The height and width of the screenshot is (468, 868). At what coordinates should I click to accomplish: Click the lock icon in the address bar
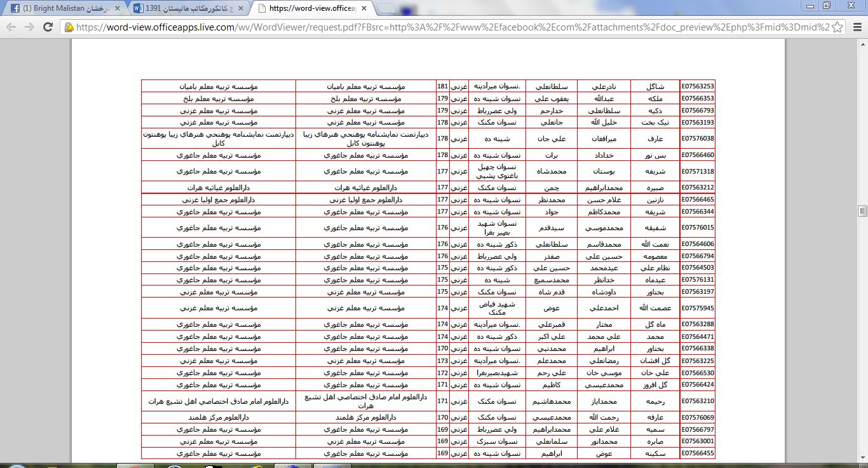(69, 27)
